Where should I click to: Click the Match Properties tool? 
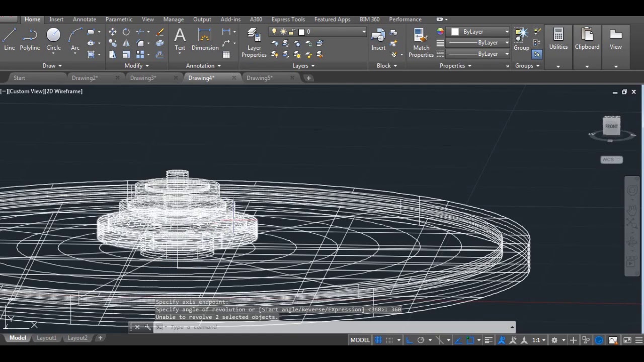(421, 43)
